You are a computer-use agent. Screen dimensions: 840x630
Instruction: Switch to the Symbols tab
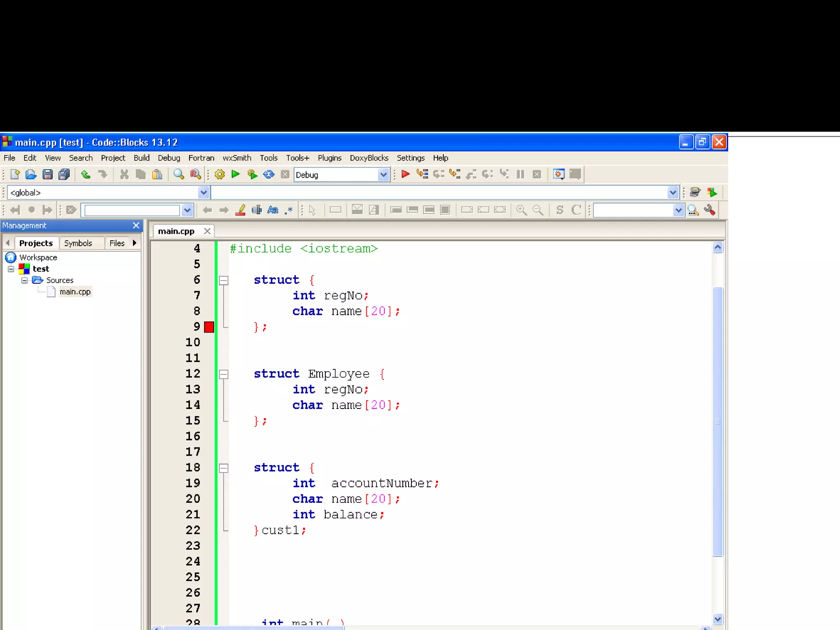pyautogui.click(x=78, y=243)
